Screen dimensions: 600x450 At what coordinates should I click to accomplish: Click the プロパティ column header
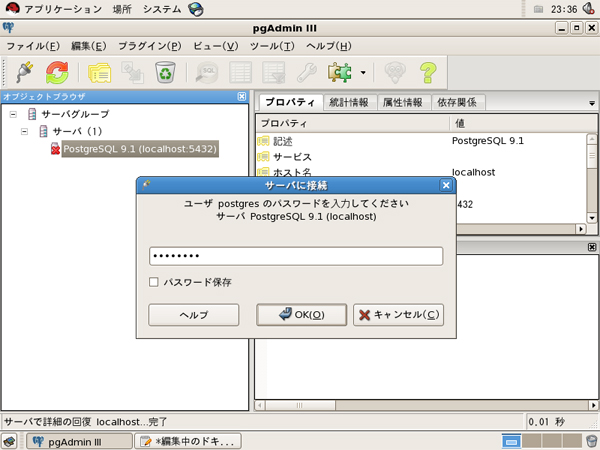pos(352,123)
